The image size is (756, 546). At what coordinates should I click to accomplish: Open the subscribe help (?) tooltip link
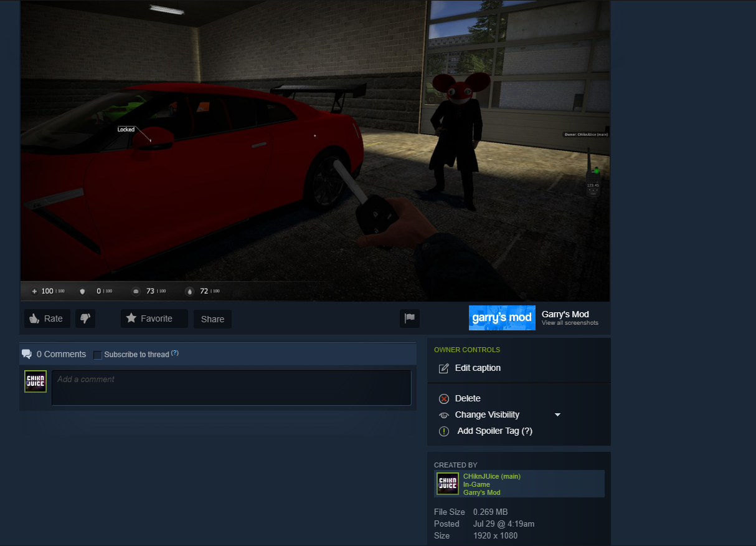coord(175,353)
